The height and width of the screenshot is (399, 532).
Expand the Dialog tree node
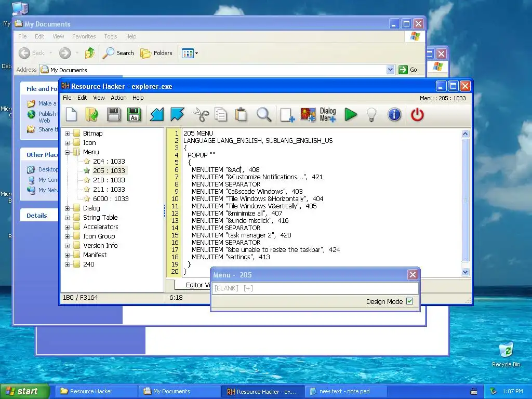coord(67,208)
